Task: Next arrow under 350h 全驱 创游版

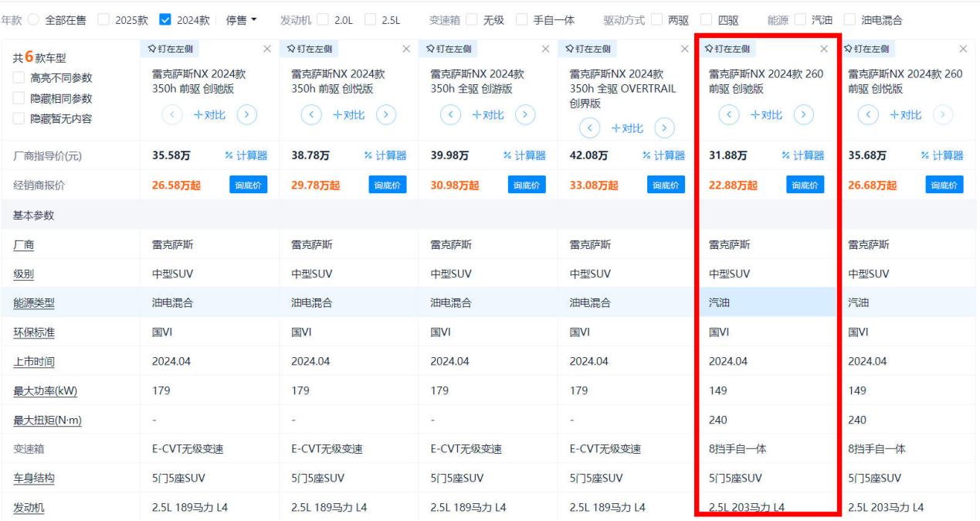Action: click(524, 114)
